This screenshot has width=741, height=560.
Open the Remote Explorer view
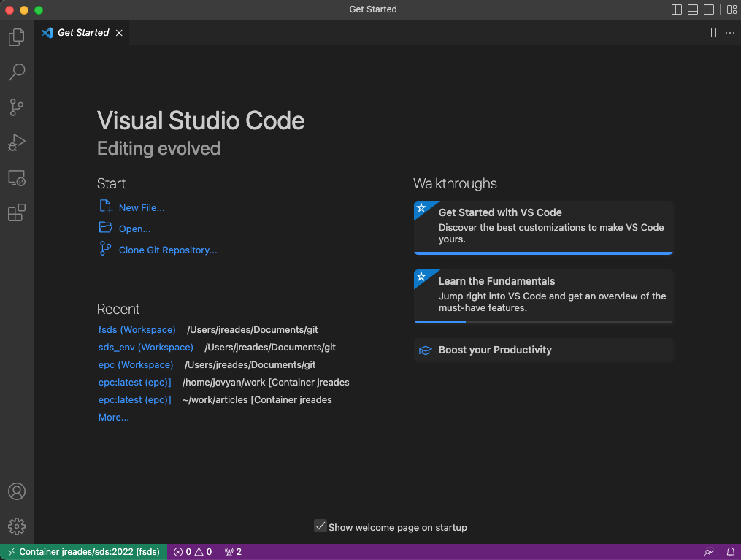coord(17,177)
